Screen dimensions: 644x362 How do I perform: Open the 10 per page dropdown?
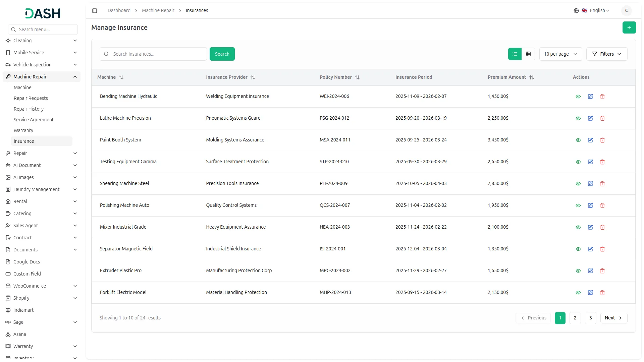point(560,54)
